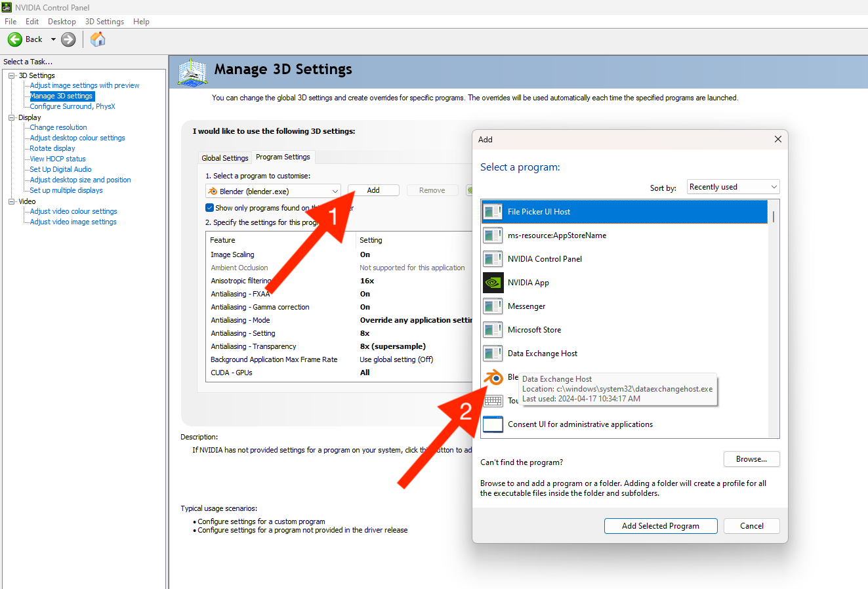The height and width of the screenshot is (589, 868).
Task: Open the File menu
Action: point(10,22)
